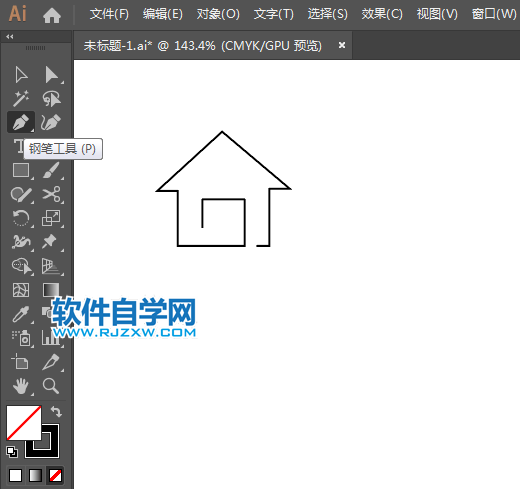
Task: Select the Shape Builder tool
Action: point(22,266)
